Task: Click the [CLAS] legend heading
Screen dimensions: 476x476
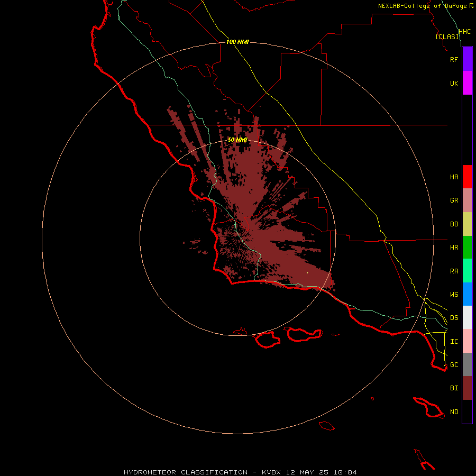Action: [447, 36]
